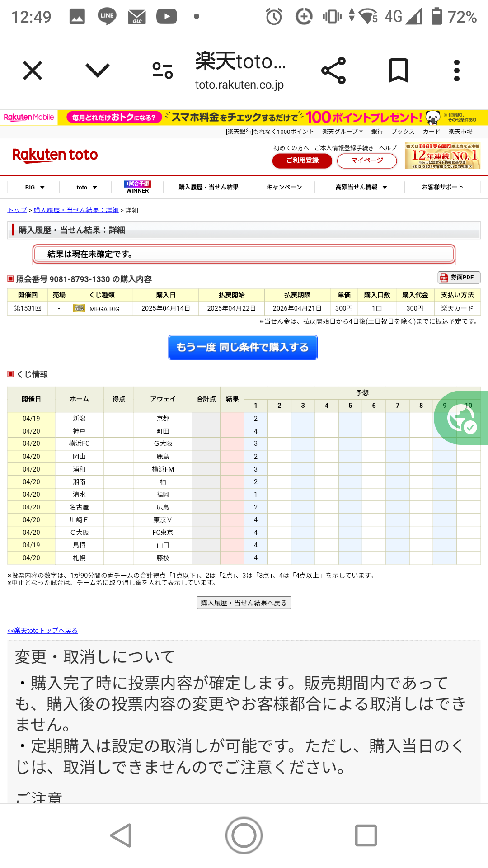Image resolution: width=488 pixels, height=868 pixels.
Task: Open お客様サポート menu item
Action: pos(442,187)
